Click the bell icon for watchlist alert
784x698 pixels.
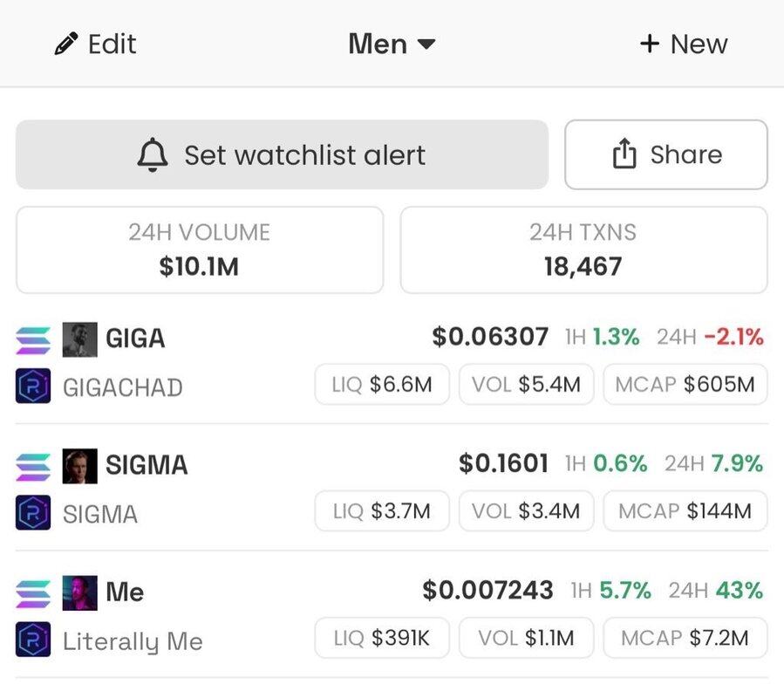pos(153,155)
